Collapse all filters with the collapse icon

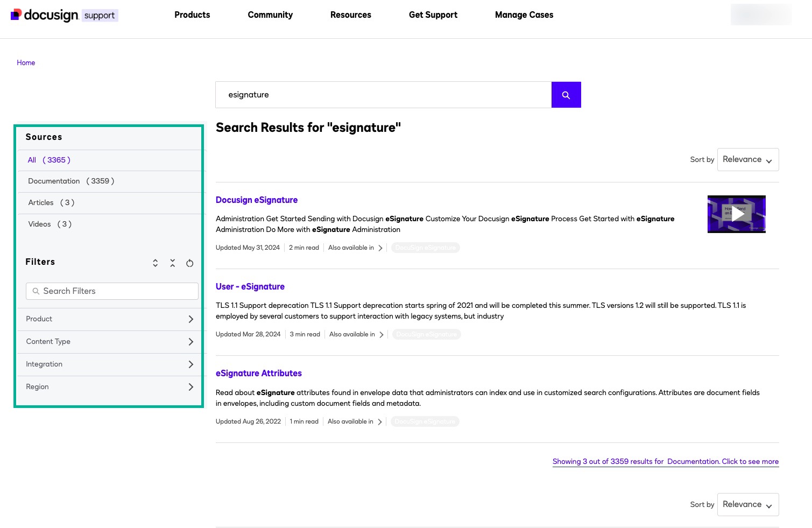[x=172, y=263]
